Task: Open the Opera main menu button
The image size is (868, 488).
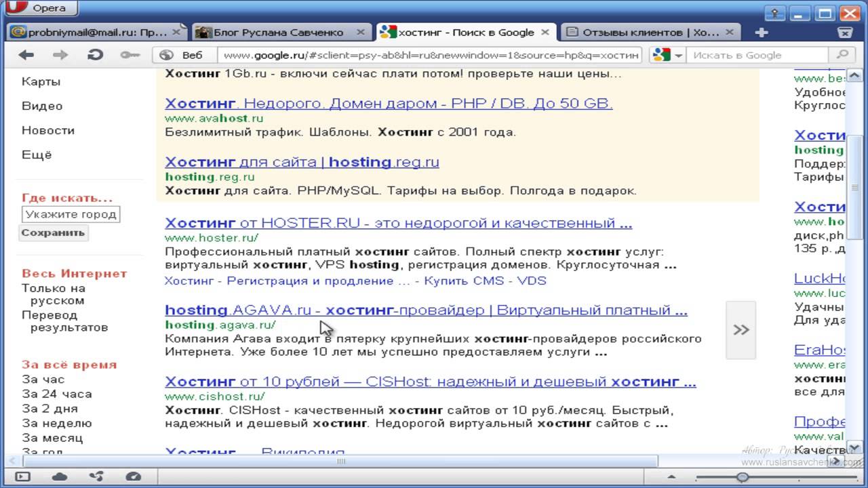Action: pyautogui.click(x=41, y=8)
